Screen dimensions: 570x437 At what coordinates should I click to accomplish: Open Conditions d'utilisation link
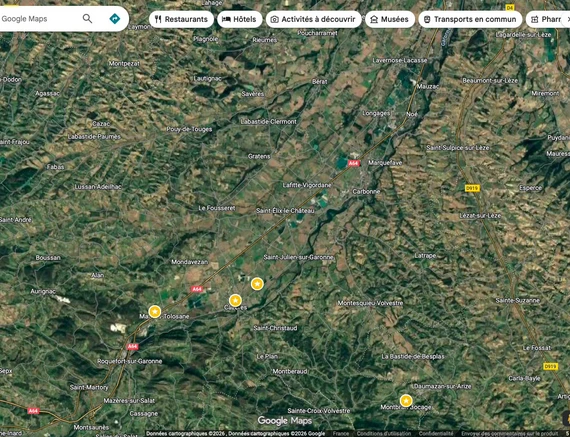click(383, 434)
